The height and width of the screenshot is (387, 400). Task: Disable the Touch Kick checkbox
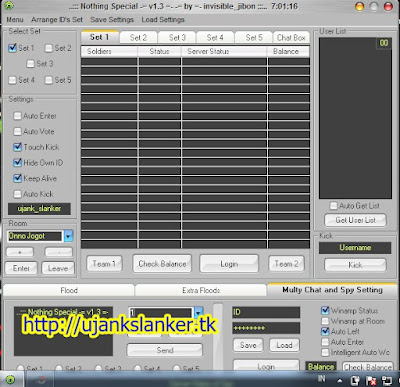(17, 147)
